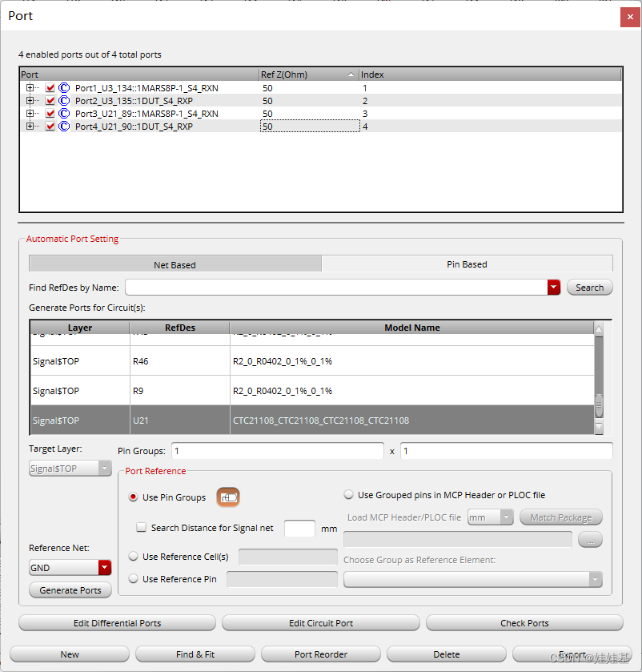Image resolution: width=642 pixels, height=672 pixels.
Task: Click the port icon next to Port2_U3_135
Action: click(64, 101)
